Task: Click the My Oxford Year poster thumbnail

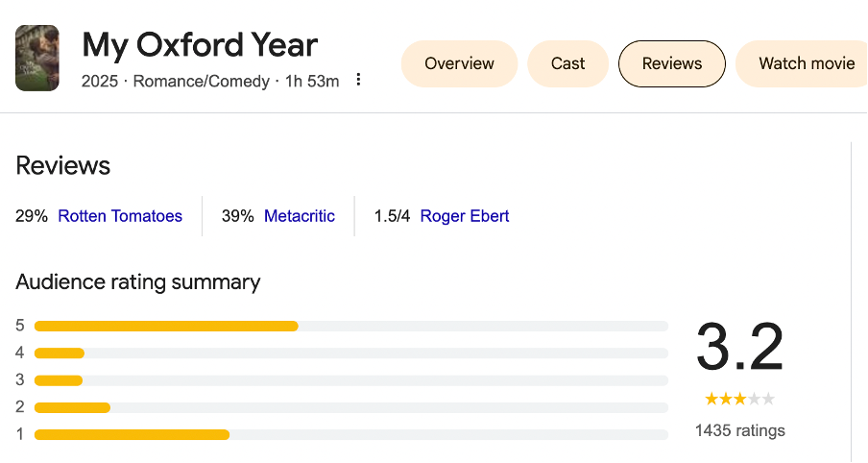Action: click(x=37, y=59)
